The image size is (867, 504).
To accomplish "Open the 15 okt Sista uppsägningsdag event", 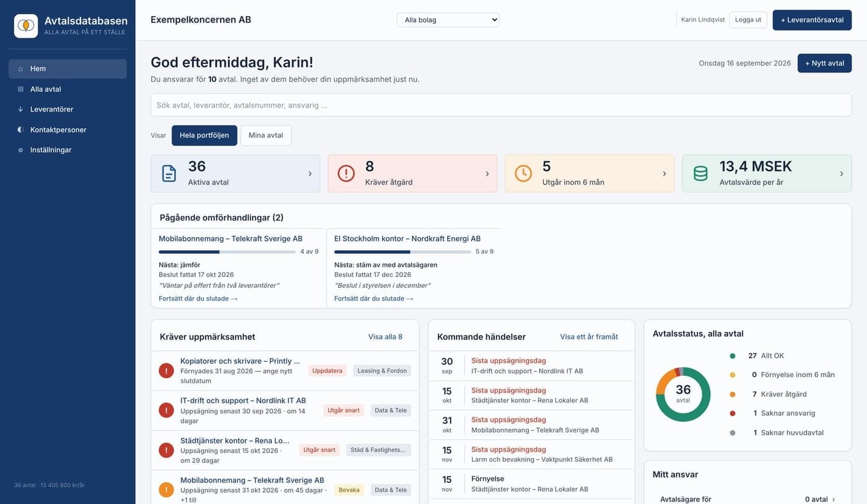I will pyautogui.click(x=531, y=395).
